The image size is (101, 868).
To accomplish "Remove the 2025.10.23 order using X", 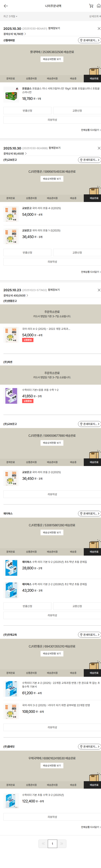I will [99, 290].
